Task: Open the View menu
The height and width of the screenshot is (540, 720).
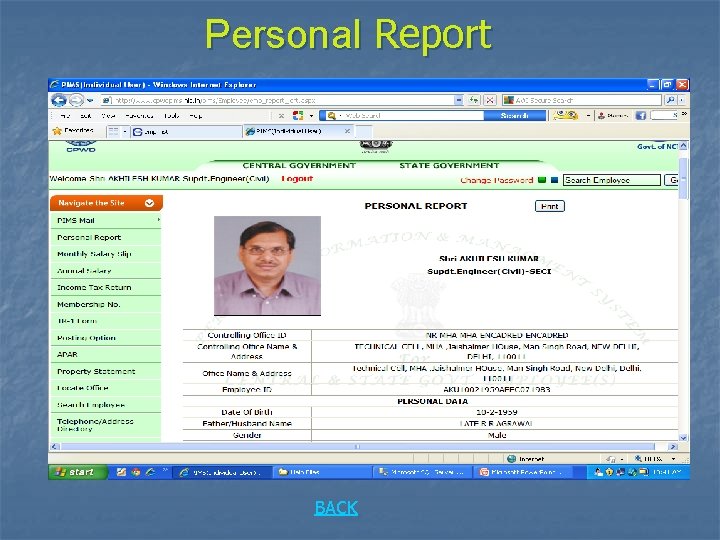Action: click(108, 116)
